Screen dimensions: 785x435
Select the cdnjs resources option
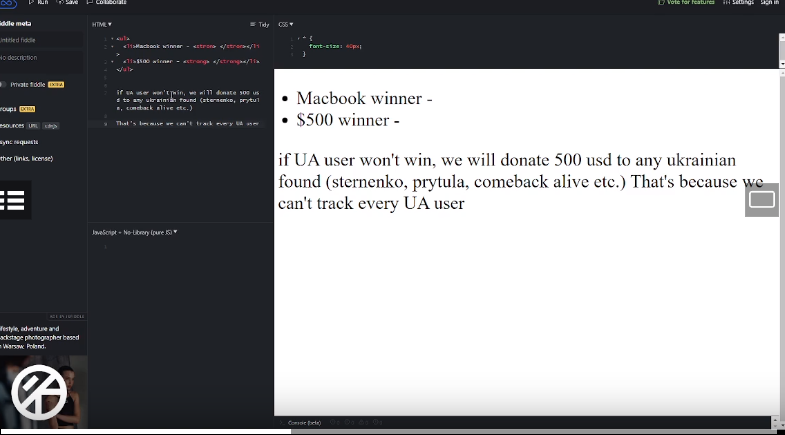tap(51, 126)
